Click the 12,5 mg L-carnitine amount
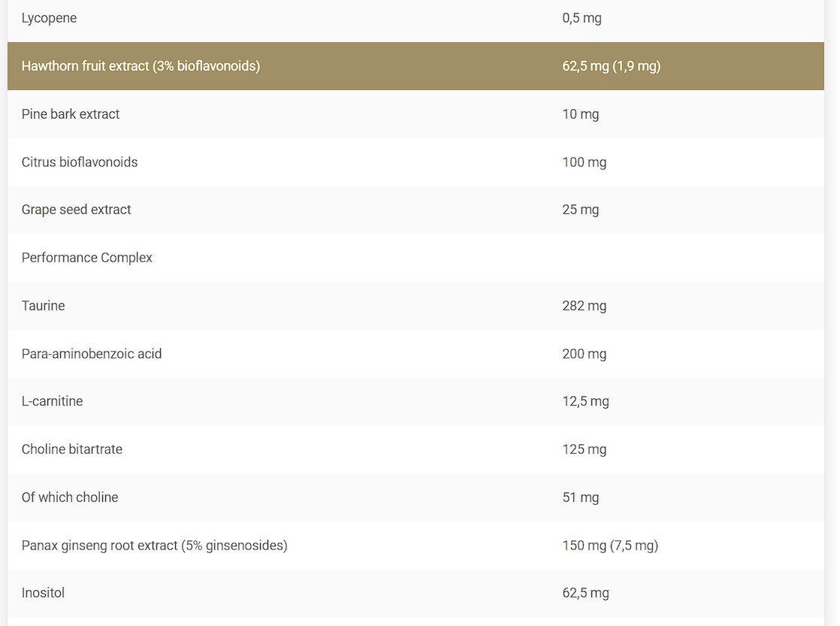840x626 pixels. click(x=585, y=401)
